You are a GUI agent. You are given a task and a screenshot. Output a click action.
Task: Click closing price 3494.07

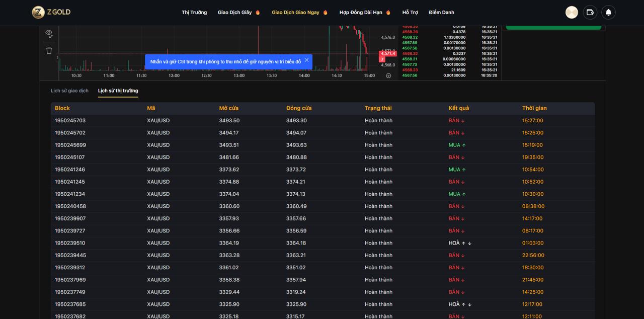(x=296, y=133)
